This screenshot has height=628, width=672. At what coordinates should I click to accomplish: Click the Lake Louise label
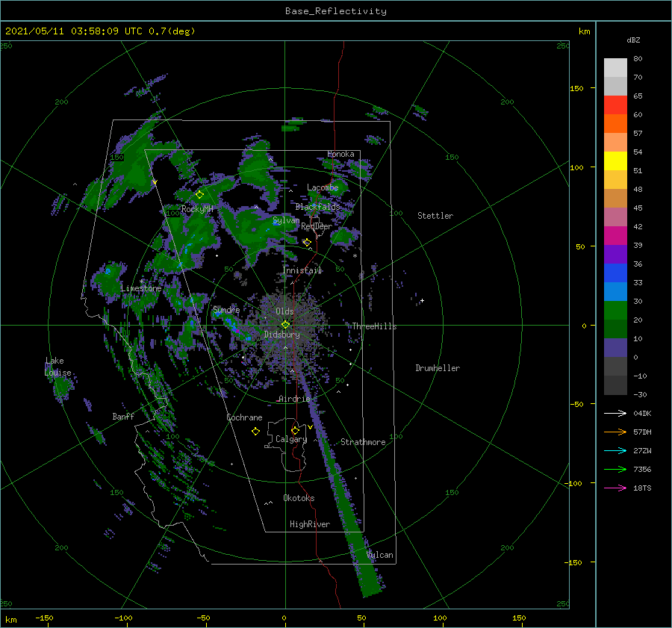pyautogui.click(x=57, y=367)
